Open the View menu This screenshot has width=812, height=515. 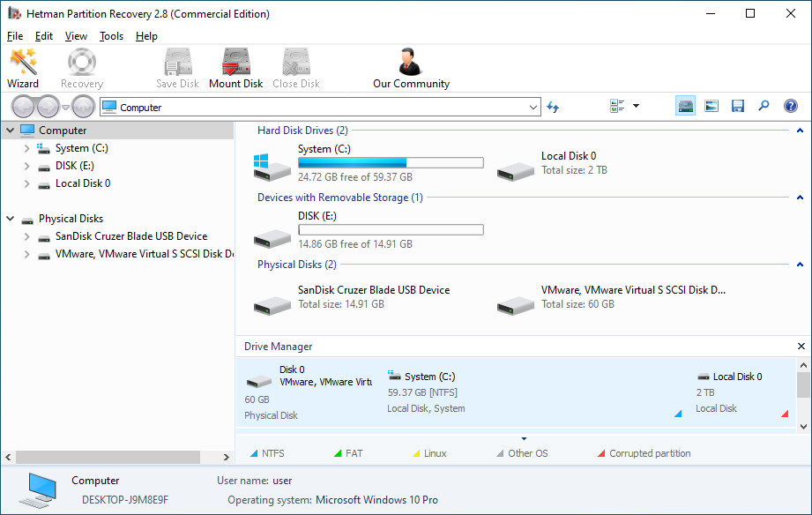(x=76, y=36)
